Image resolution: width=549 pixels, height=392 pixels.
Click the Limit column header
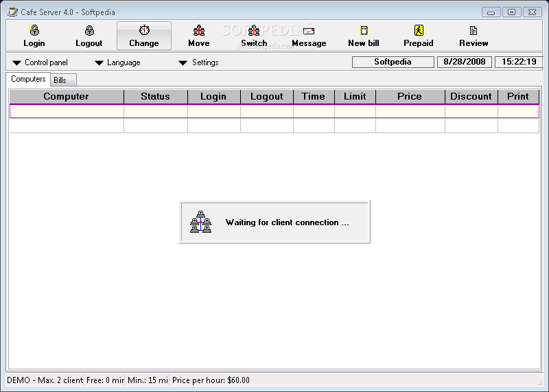tap(355, 97)
